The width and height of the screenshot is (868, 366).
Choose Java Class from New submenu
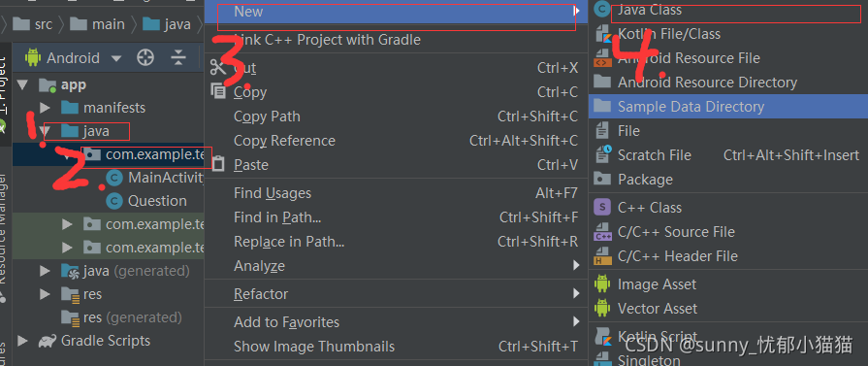pos(728,10)
